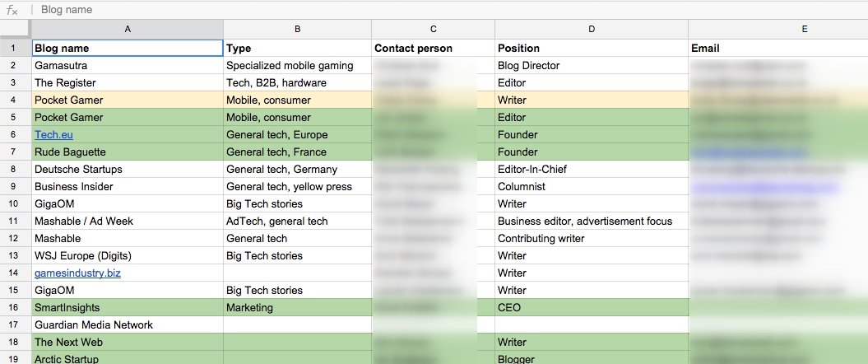Click the Guardian Media Network cell
Viewport: 868px width, 364px height.
pos(128,324)
